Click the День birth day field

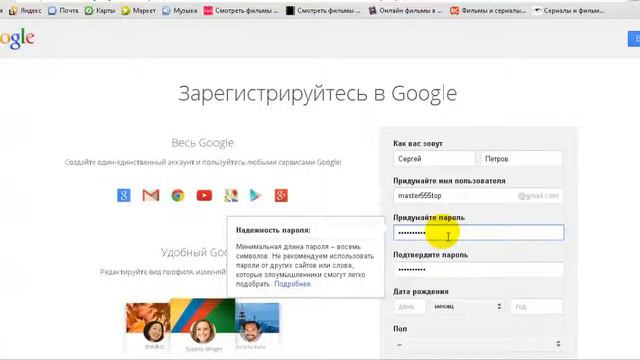click(x=409, y=306)
